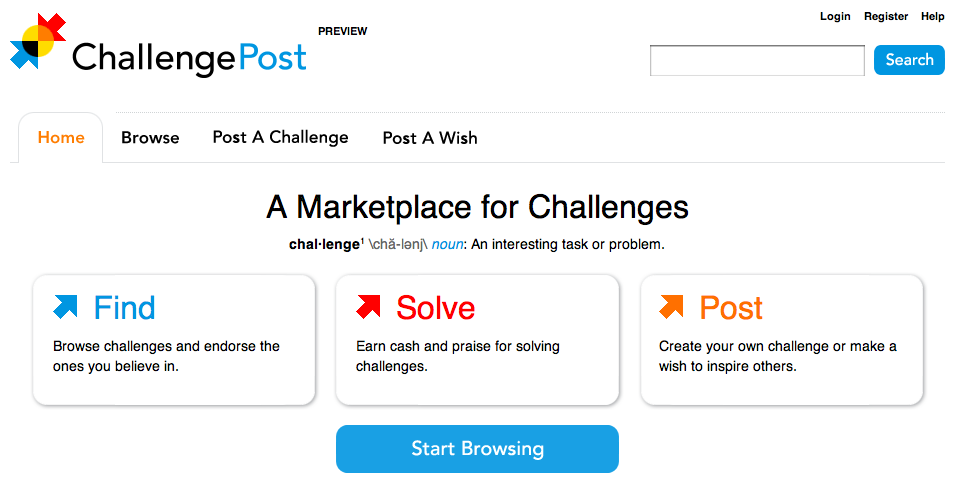Click the Find card description text
This screenshot has width=959, height=491.
[x=166, y=356]
